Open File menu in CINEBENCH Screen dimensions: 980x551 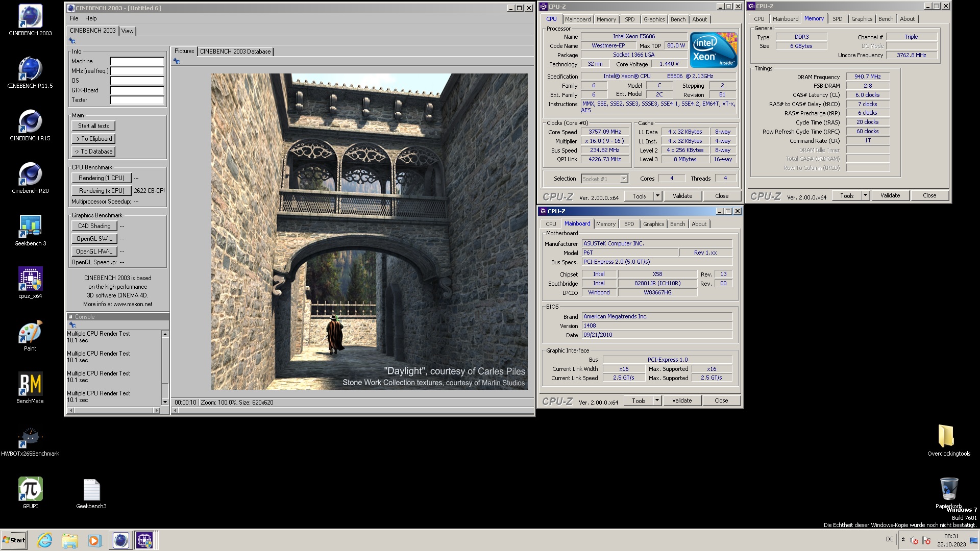[74, 18]
